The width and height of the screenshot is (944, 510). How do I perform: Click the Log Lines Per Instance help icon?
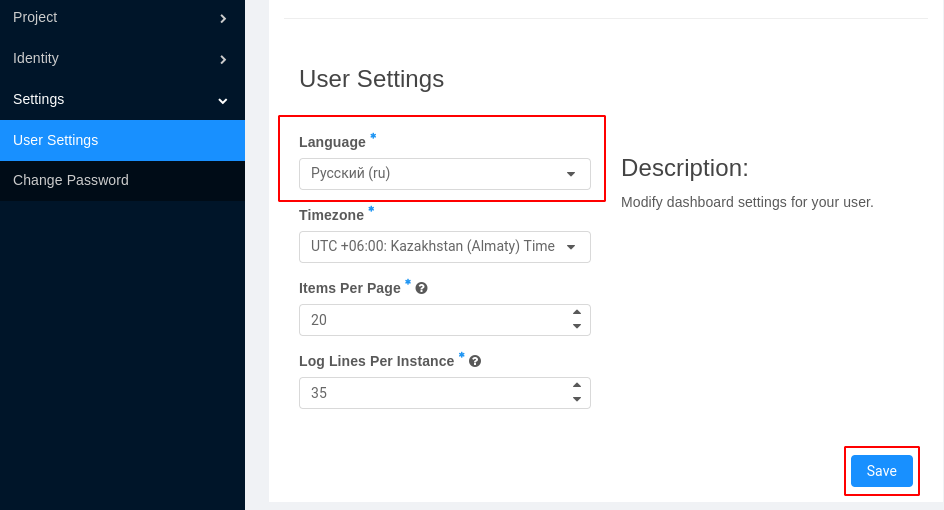tap(475, 361)
